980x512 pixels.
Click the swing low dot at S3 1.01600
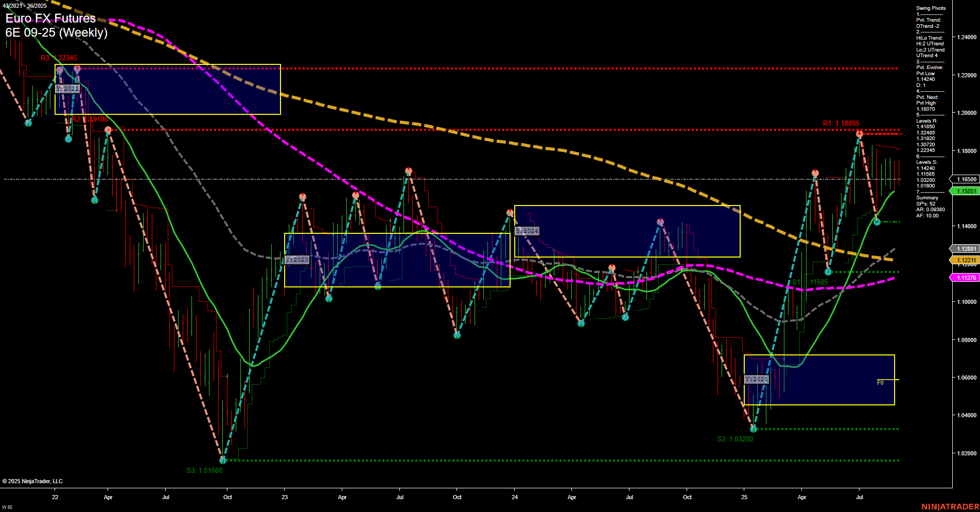coord(222,460)
